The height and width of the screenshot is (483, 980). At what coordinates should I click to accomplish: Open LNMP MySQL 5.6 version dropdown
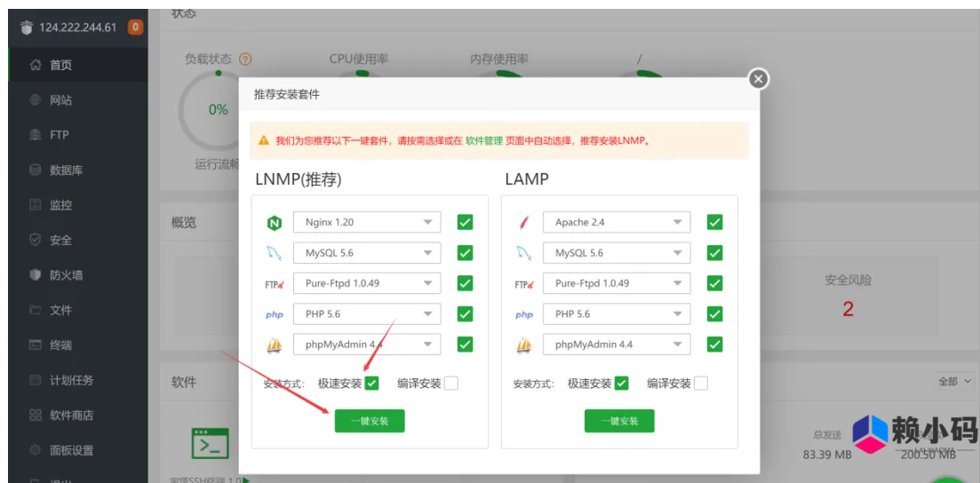367,252
